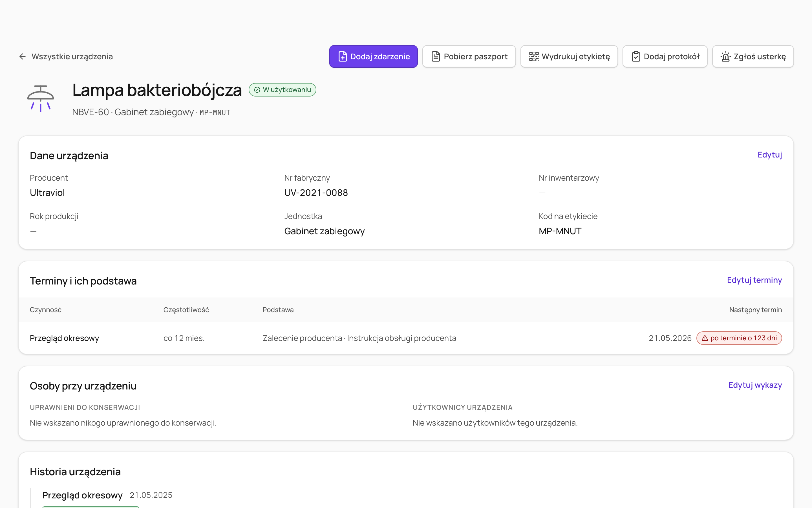Click the back arrow icon
812x508 pixels.
coord(23,56)
